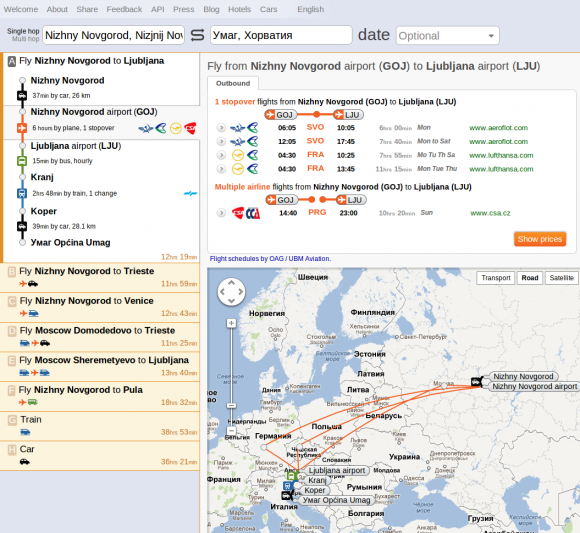Expand route Fly Nizhny Novgorod to Venice
Image resolution: width=580 pixels, height=533 pixels.
point(100,307)
